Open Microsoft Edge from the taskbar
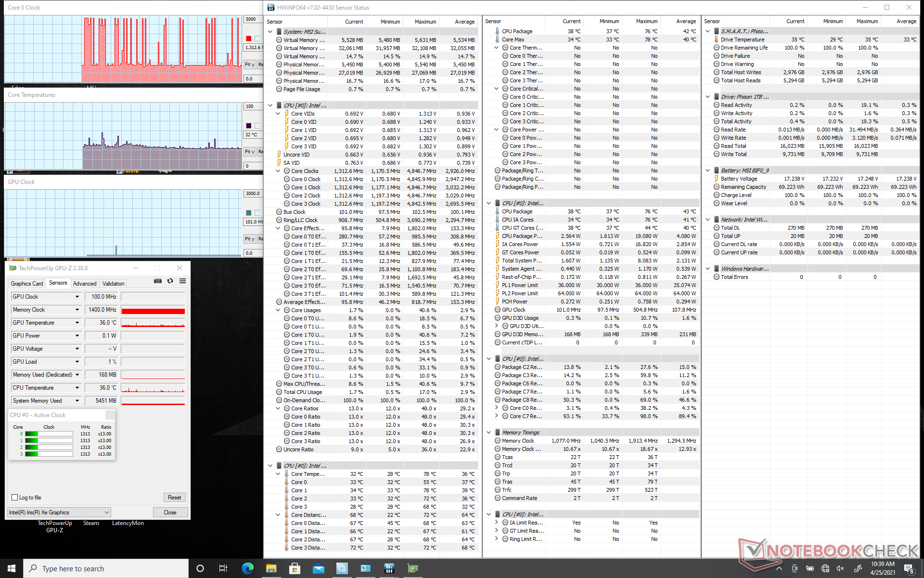The image size is (924, 578). 247,568
